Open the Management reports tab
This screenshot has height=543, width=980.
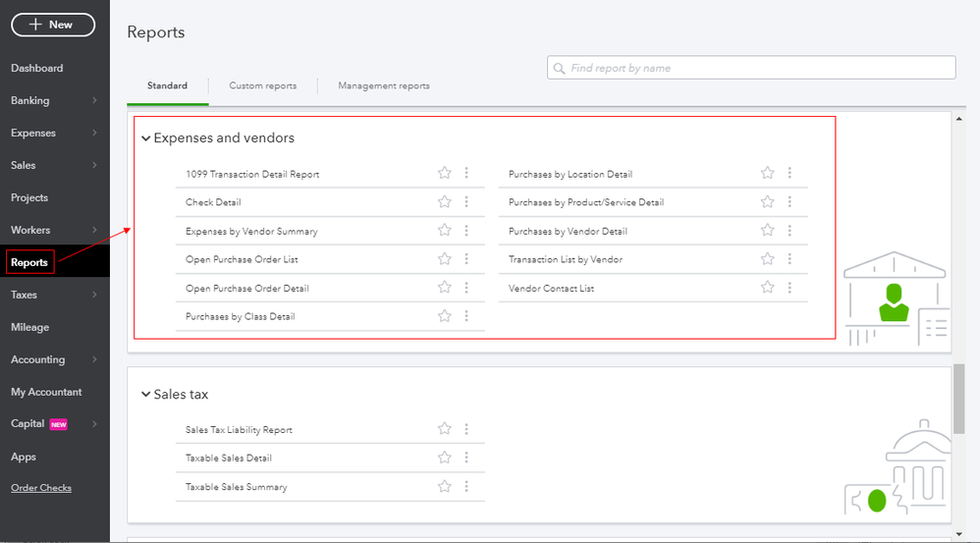coord(384,85)
